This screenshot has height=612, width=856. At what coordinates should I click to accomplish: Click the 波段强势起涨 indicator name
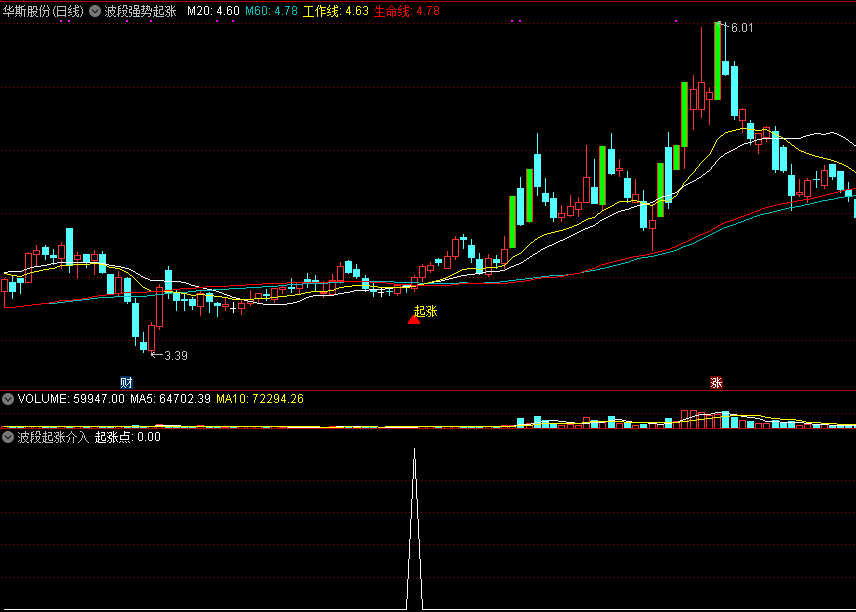(x=140, y=11)
